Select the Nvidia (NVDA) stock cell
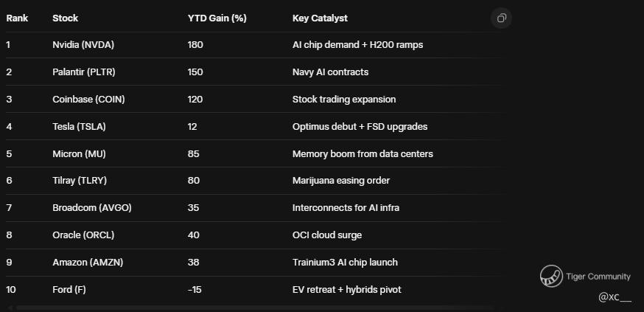644x312 pixels. [x=83, y=45]
